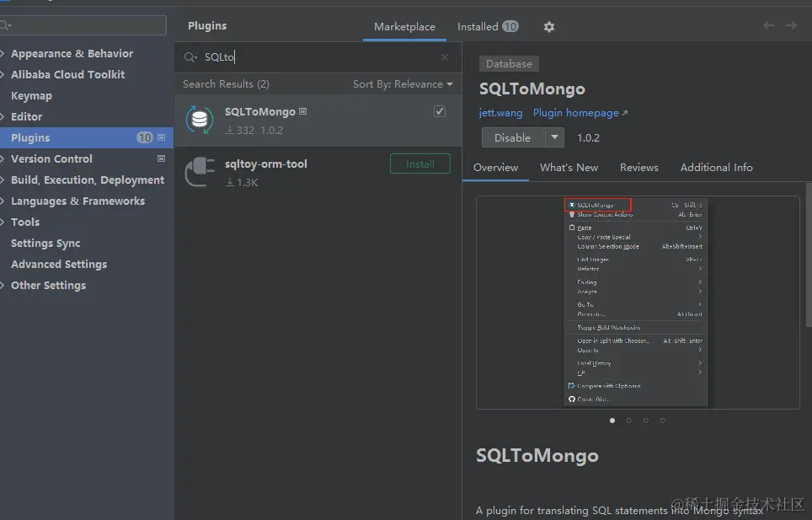Image resolution: width=812 pixels, height=520 pixels.
Task: Click the Search Results (2) label
Action: (226, 84)
